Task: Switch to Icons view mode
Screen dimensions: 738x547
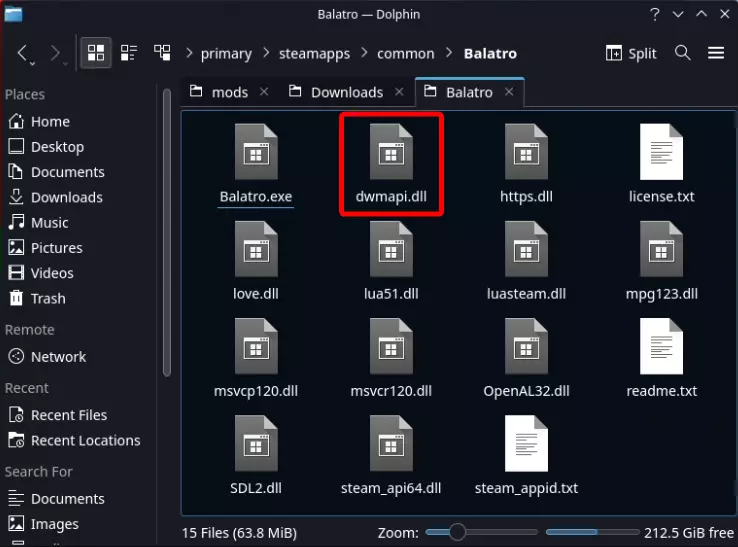Action: pos(96,53)
